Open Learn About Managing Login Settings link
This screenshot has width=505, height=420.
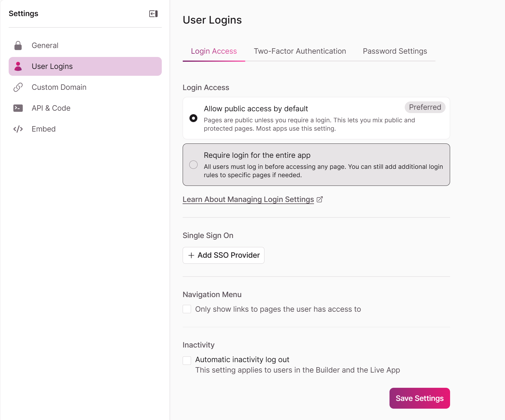coord(248,199)
